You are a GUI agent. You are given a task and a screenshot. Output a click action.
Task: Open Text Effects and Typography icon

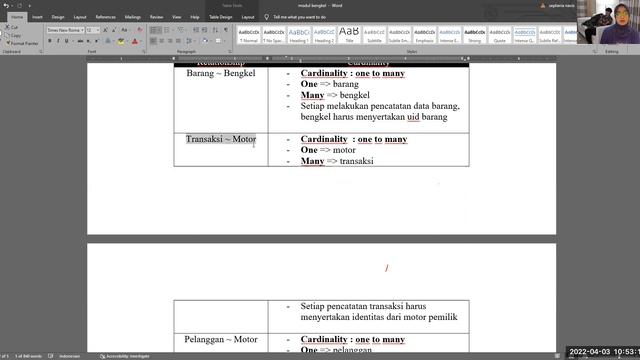click(x=108, y=41)
